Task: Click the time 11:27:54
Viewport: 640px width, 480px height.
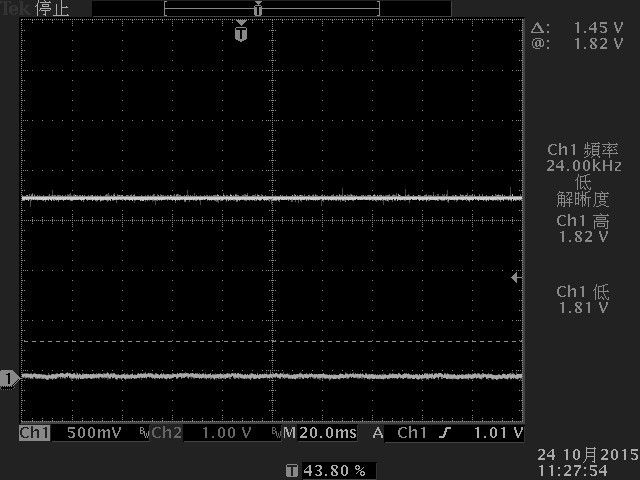Action: (572, 470)
